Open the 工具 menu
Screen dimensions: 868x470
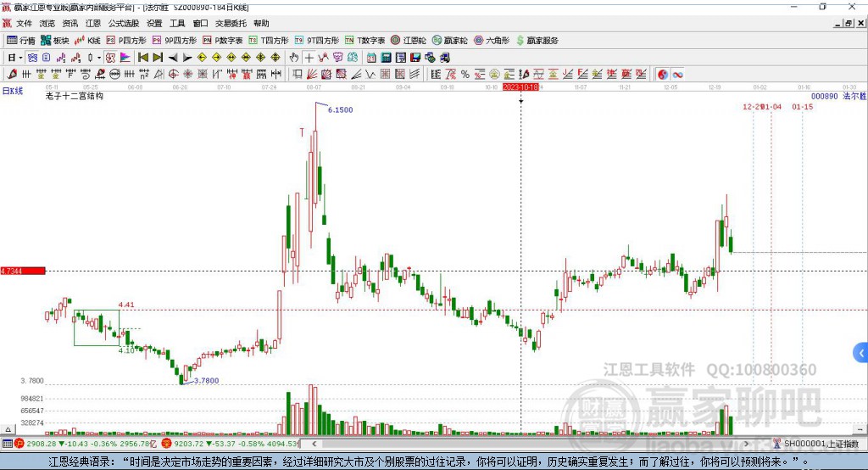(x=177, y=23)
